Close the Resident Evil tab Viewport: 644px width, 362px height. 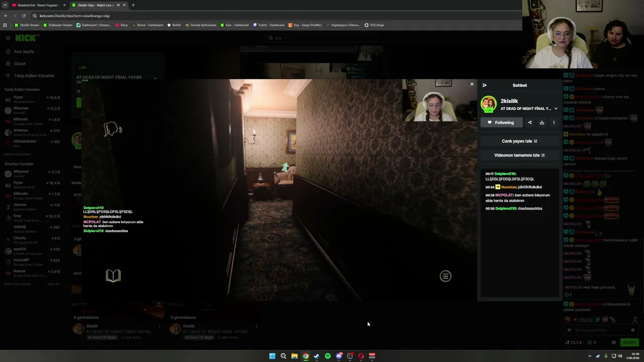point(64,5)
